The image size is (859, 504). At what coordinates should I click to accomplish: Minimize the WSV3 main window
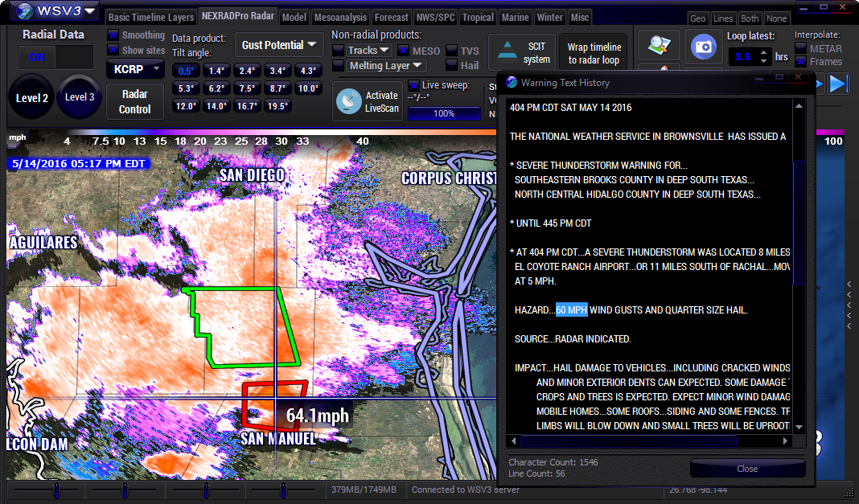click(x=804, y=8)
